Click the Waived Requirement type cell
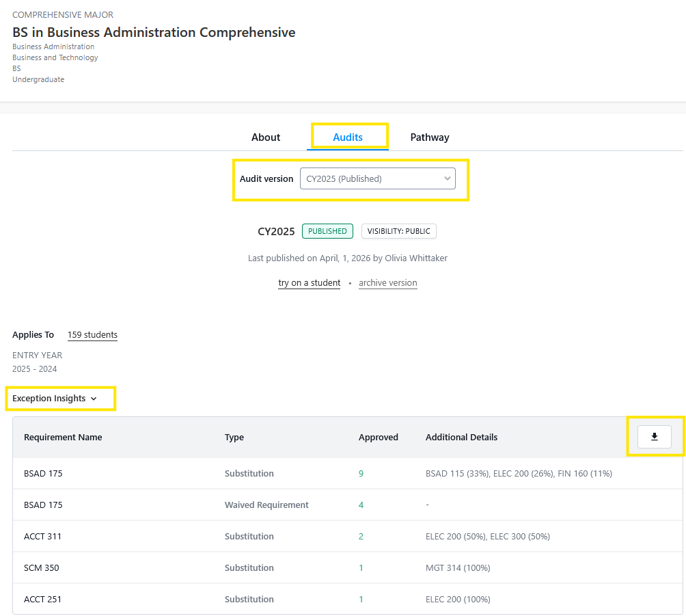The image size is (686, 616). click(266, 505)
